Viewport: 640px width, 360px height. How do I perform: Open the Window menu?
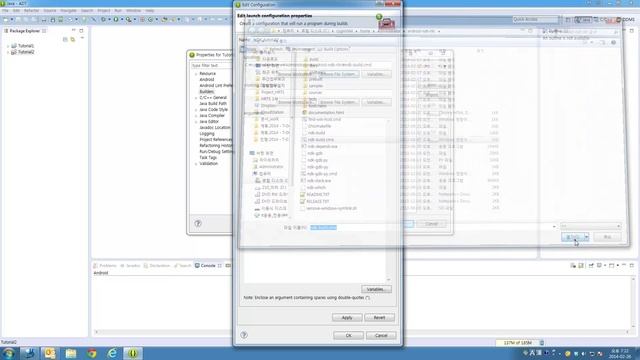[x=133, y=11]
